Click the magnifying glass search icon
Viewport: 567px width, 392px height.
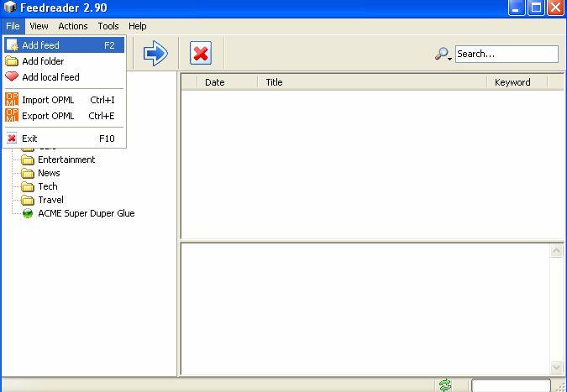pyautogui.click(x=442, y=54)
